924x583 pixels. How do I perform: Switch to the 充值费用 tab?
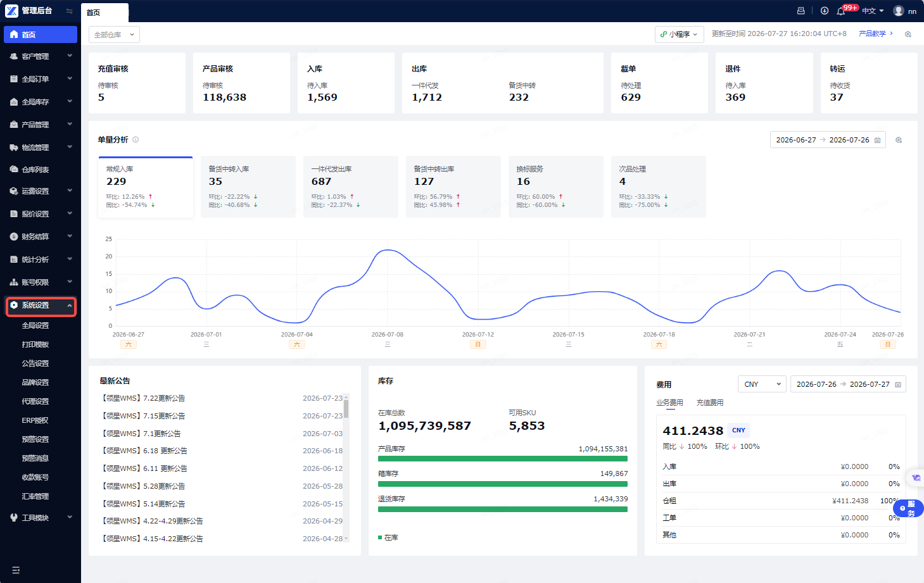710,403
